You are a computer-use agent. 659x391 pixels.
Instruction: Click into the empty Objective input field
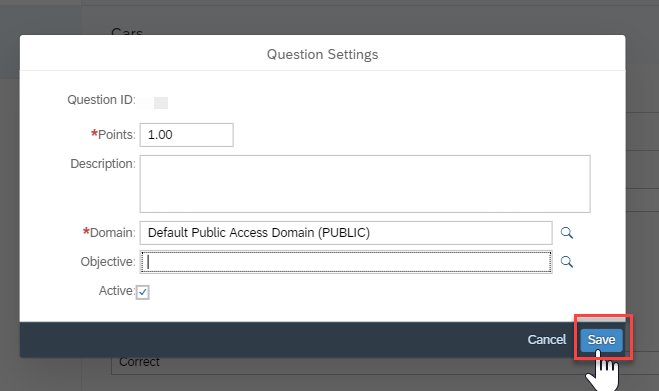(x=346, y=262)
